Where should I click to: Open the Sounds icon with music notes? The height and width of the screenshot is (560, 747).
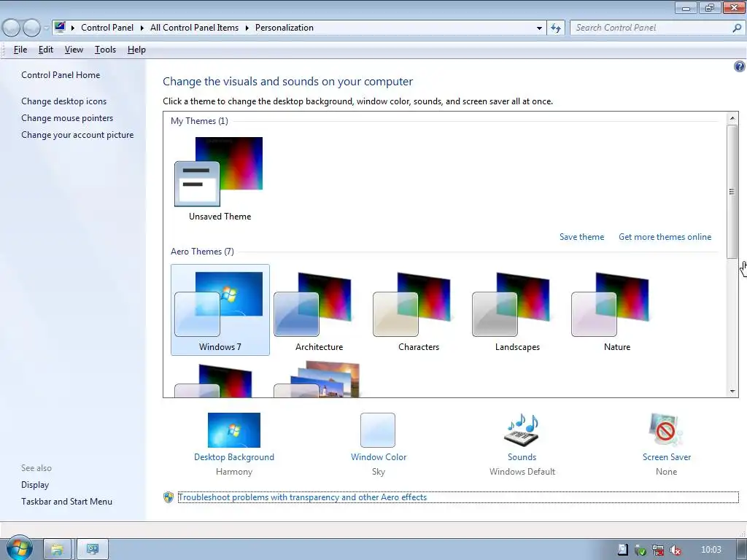click(x=522, y=430)
